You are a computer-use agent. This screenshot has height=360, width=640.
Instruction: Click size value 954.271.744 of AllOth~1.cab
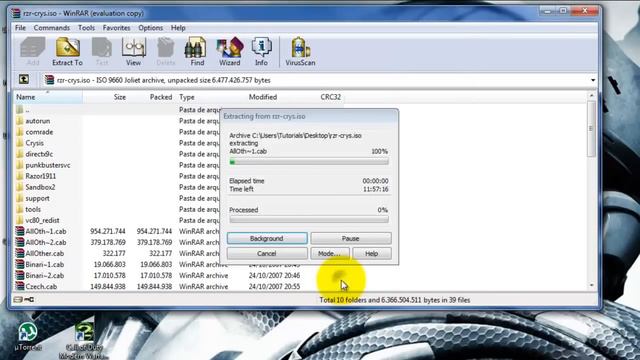[108, 231]
